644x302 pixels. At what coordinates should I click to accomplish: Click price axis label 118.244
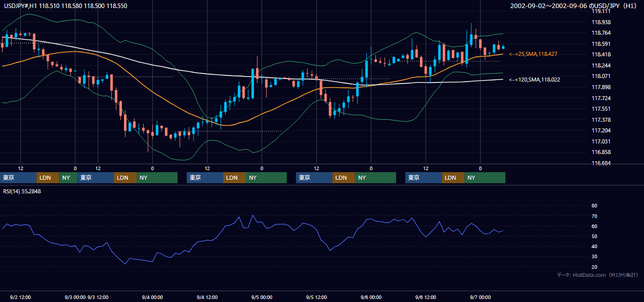click(601, 65)
